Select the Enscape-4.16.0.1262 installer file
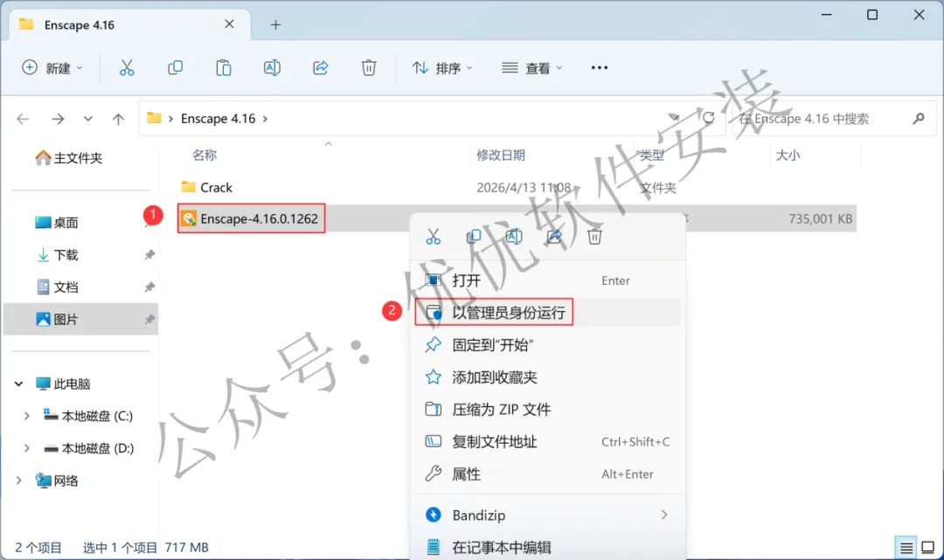The height and width of the screenshot is (560, 944). (251, 218)
